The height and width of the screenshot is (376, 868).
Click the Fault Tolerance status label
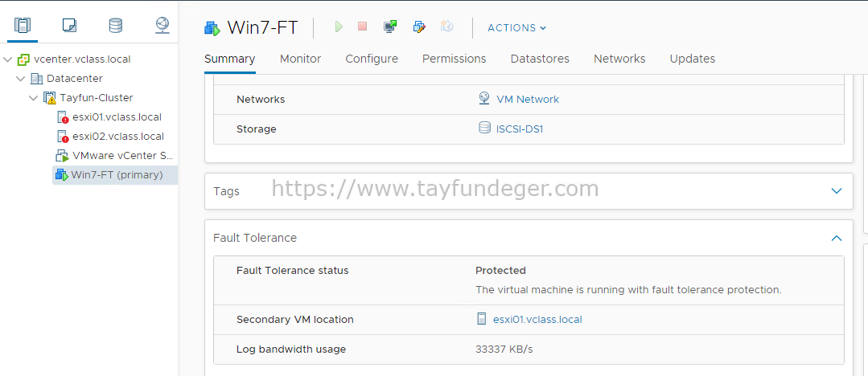coord(292,271)
